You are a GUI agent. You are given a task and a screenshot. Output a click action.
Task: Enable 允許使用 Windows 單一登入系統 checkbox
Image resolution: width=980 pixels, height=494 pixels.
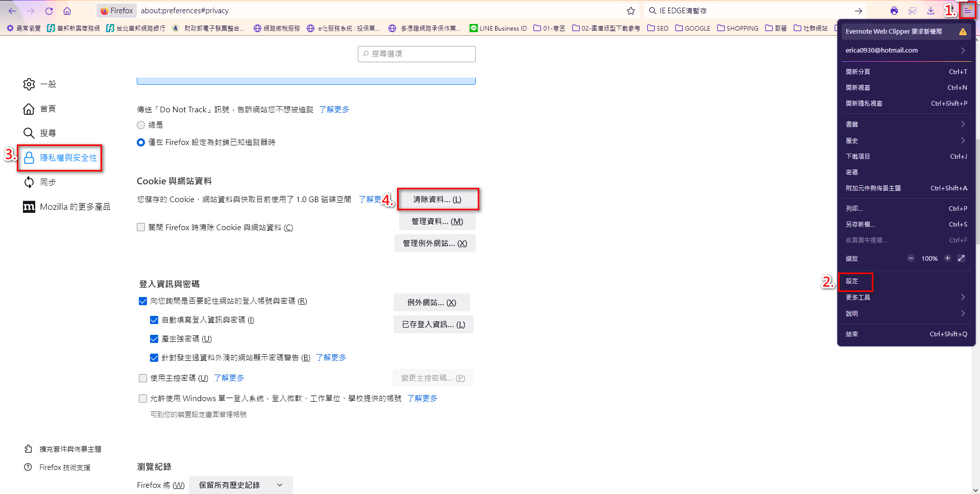coord(143,399)
